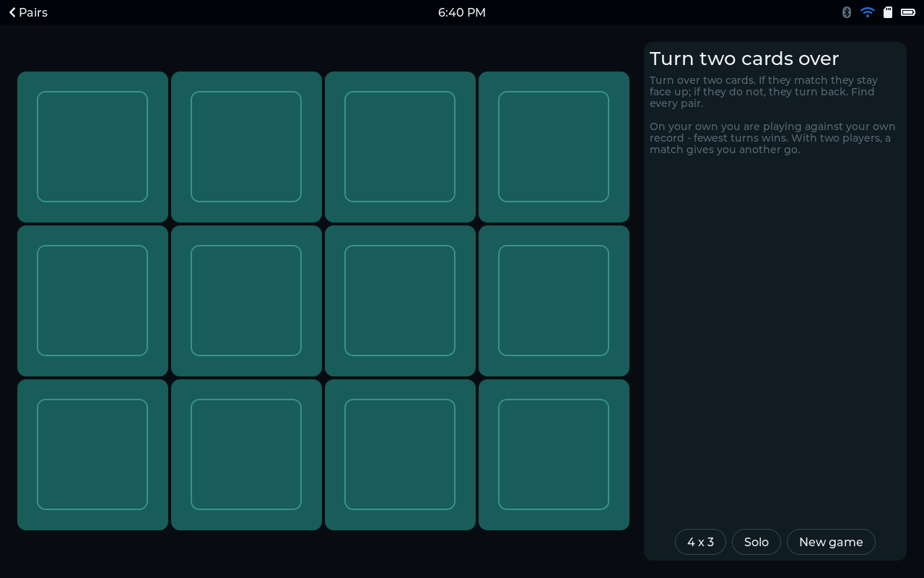Turn over the first card in the bottom row
The width and height of the screenshot is (924, 578).
92,454
